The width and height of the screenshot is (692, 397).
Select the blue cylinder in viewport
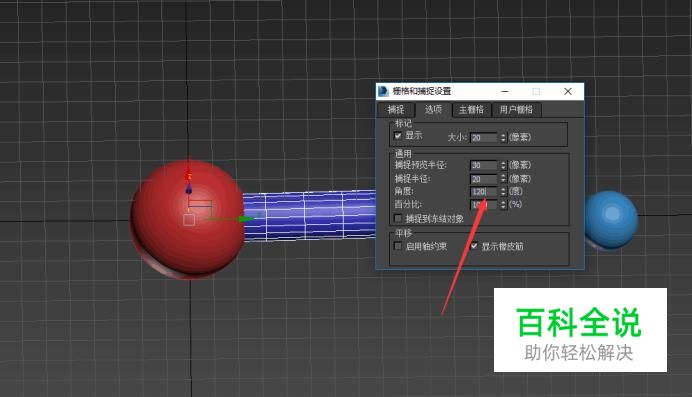[309, 215]
